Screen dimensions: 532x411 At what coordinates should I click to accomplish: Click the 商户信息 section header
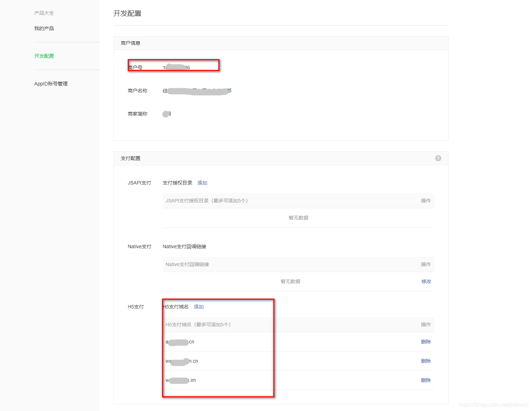coord(131,43)
